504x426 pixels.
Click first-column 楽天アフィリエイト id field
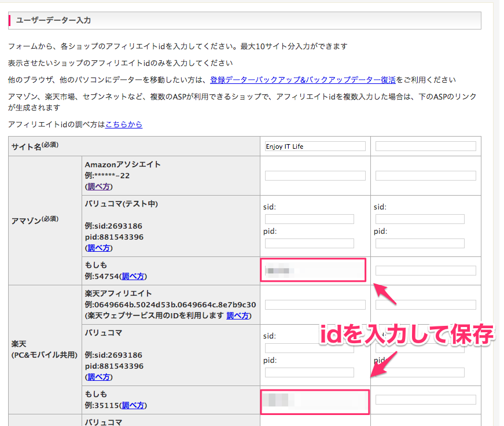click(x=315, y=304)
